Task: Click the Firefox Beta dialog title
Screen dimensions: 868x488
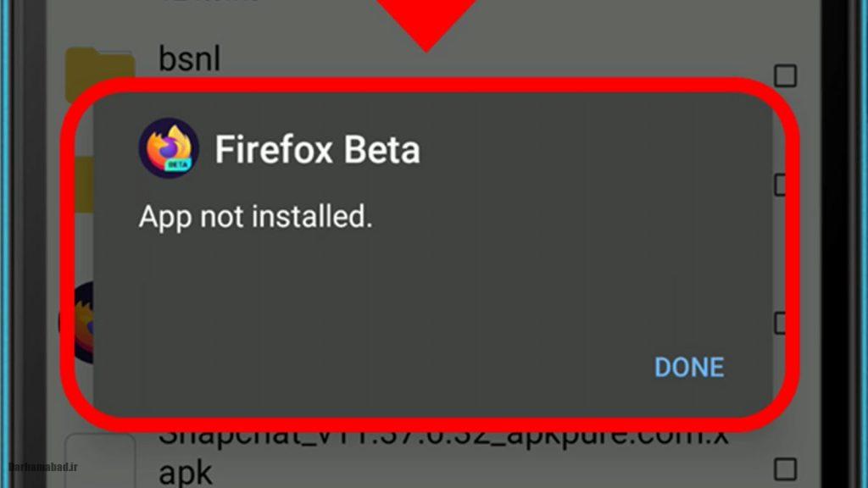Action: pyautogui.click(x=317, y=150)
